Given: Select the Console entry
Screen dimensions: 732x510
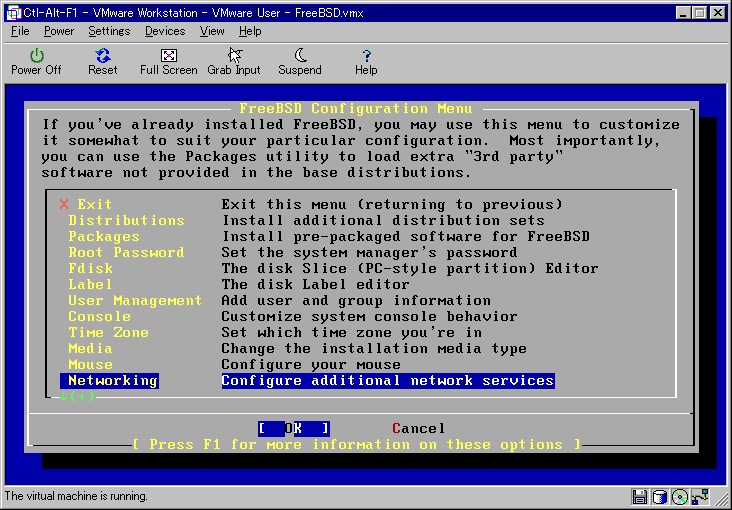Looking at the screenshot, I should click(99, 316).
